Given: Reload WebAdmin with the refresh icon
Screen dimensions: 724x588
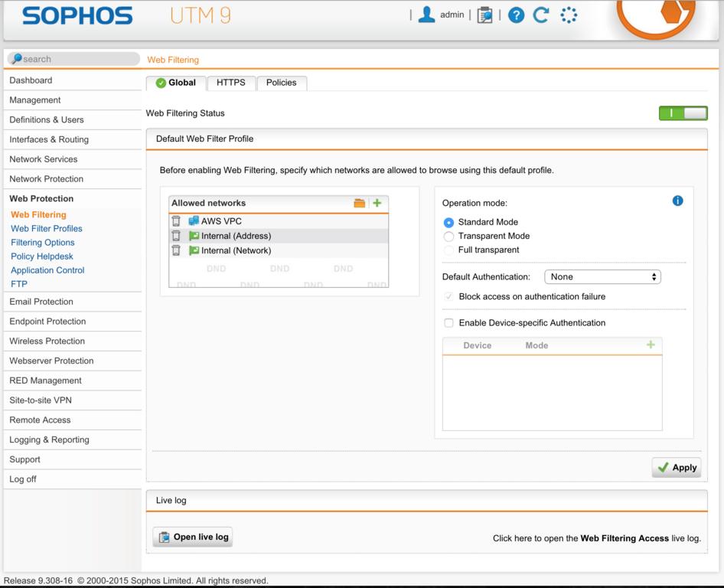Looking at the screenshot, I should 540,15.
